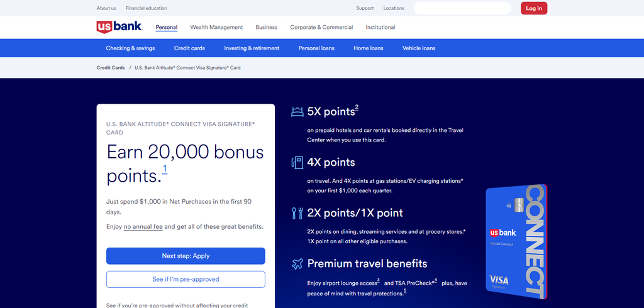This screenshot has width=644, height=308.
Task: Click the airplane icon beside Premium travel benefits
Action: [297, 263]
